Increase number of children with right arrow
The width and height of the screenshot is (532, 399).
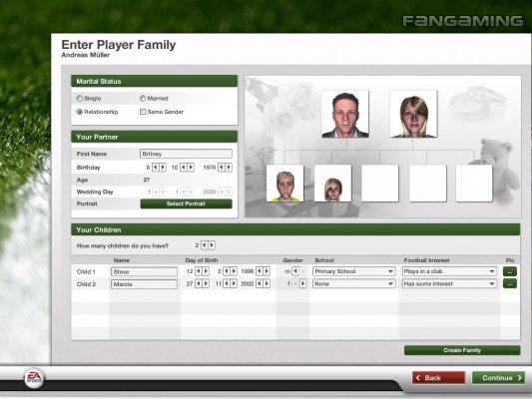click(212, 245)
